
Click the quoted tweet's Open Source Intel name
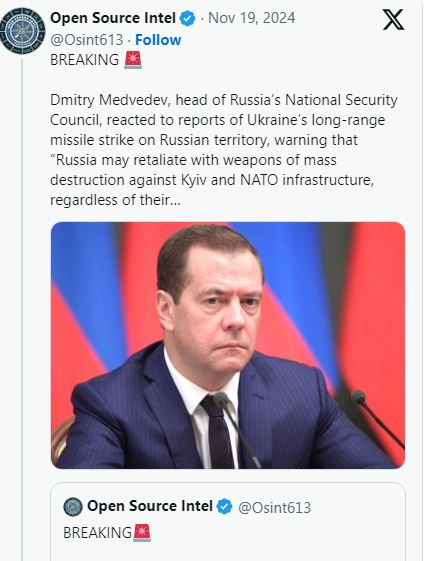point(150,506)
